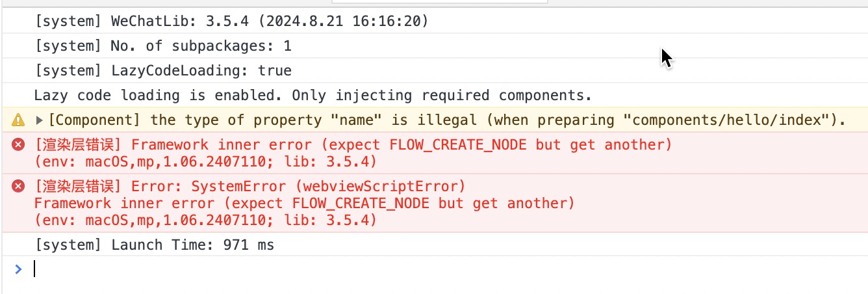Click the red error icon beside the SystemError entry
This screenshot has height=294, width=868.
click(18, 187)
